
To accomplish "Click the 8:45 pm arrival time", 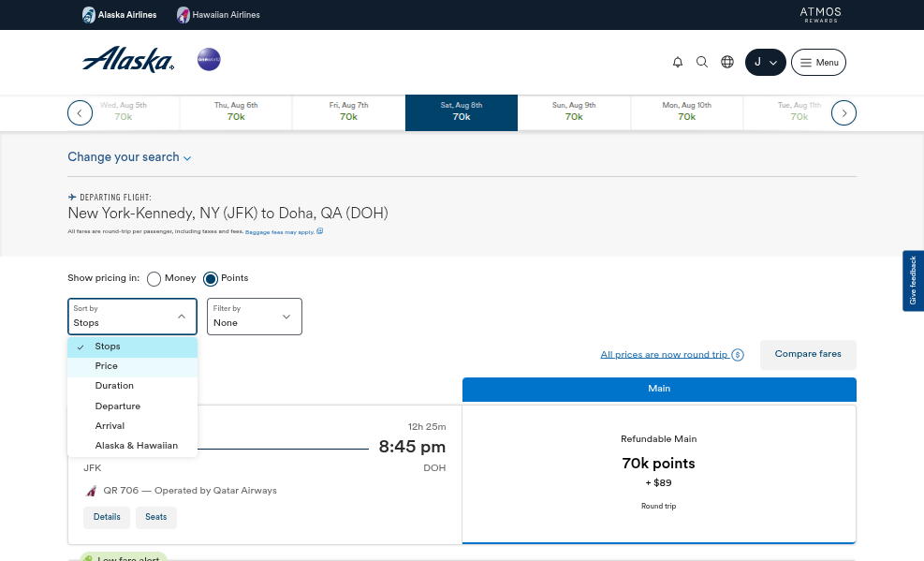I will [x=412, y=447].
